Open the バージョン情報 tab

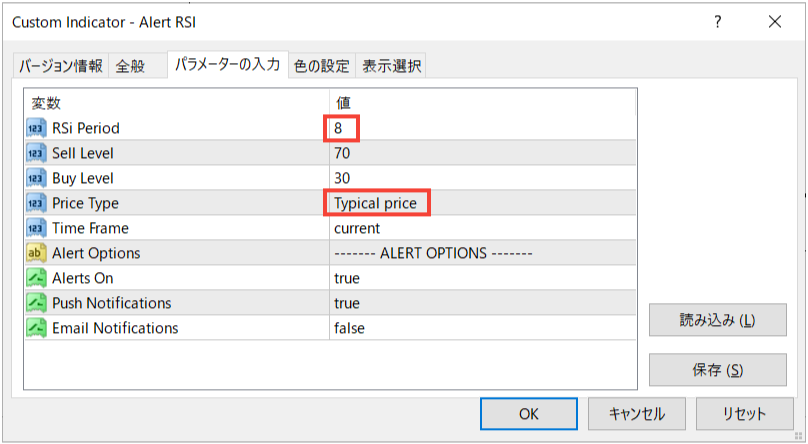[x=60, y=66]
